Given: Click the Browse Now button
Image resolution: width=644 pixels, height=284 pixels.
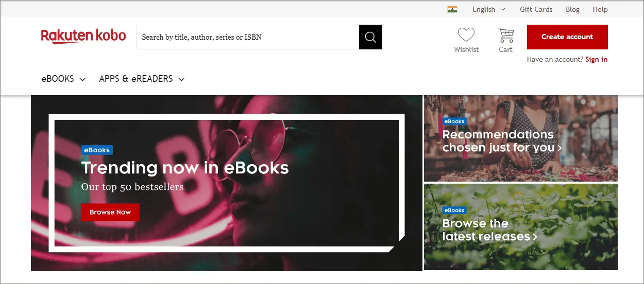Looking at the screenshot, I should (x=110, y=212).
